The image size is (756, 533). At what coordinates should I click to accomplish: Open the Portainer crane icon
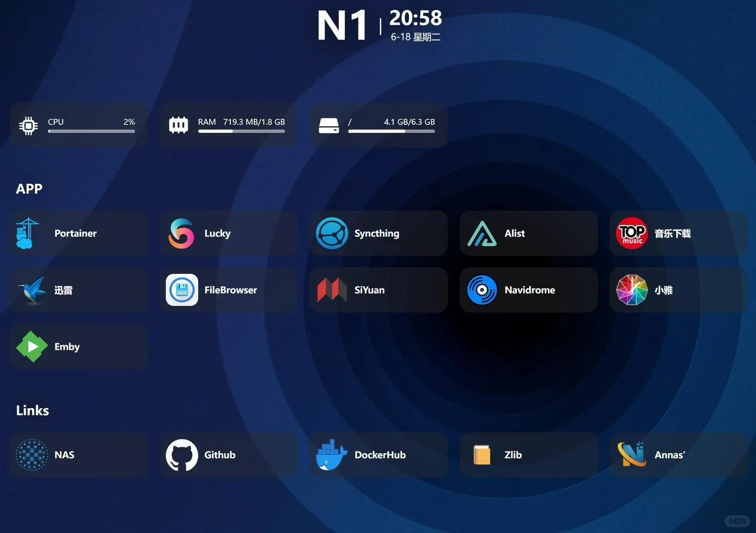[27, 233]
